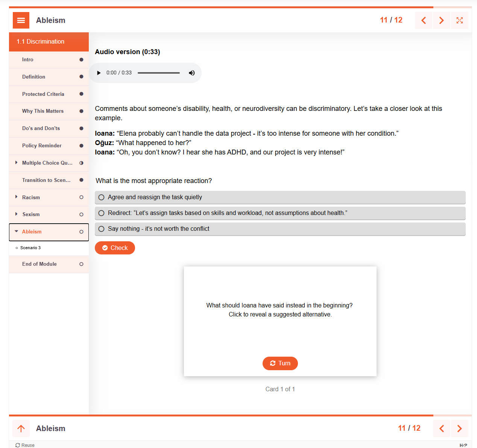Viewport: 477px width, 448px height.
Task: Expand the Racism section arrow
Action: (x=16, y=197)
